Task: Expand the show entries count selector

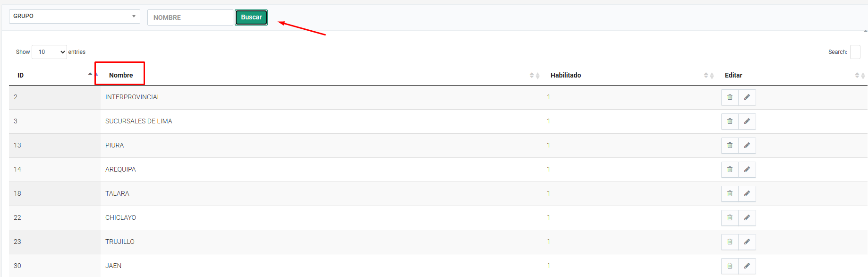Action: tap(50, 52)
